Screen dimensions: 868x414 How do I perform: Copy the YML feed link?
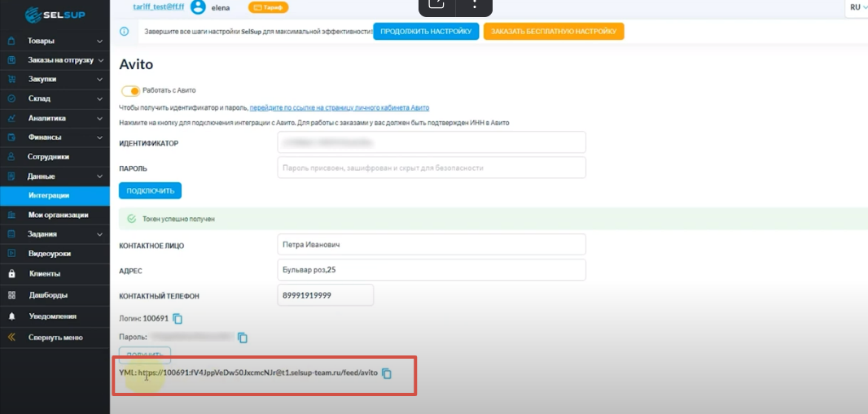click(x=387, y=373)
